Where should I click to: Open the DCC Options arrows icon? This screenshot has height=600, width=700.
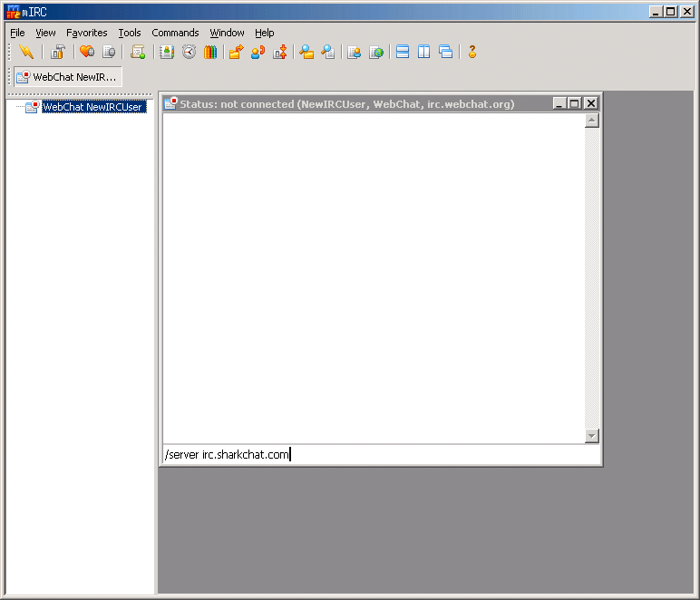280,52
